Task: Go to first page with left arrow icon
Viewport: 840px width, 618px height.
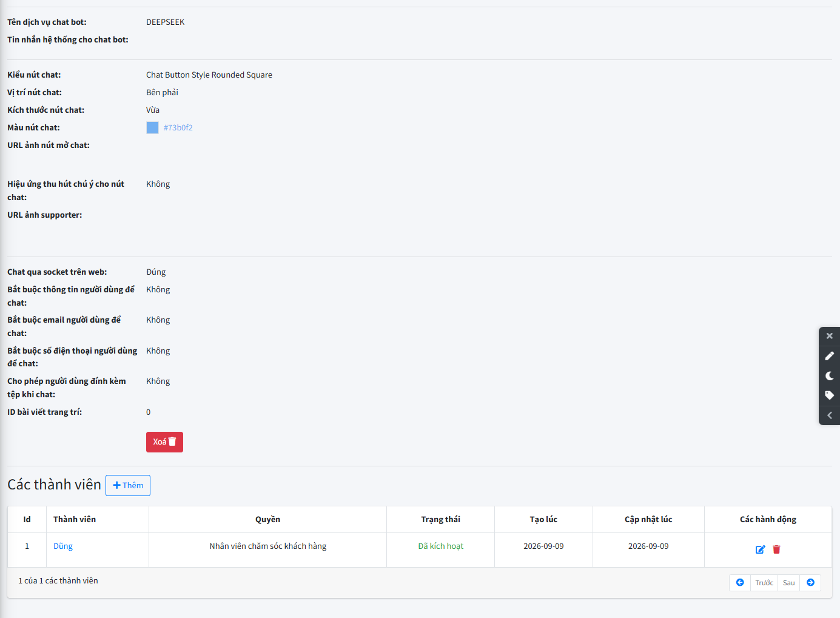Action: pyautogui.click(x=740, y=583)
